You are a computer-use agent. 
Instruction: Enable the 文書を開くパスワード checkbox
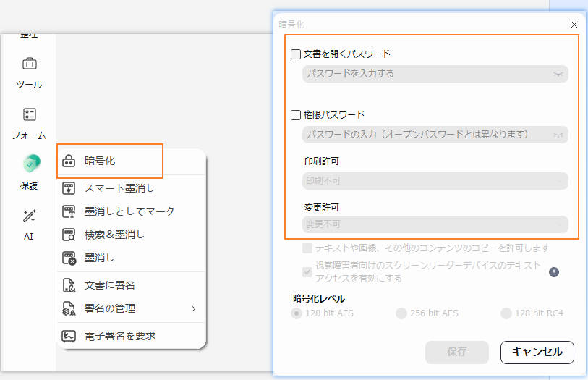296,54
